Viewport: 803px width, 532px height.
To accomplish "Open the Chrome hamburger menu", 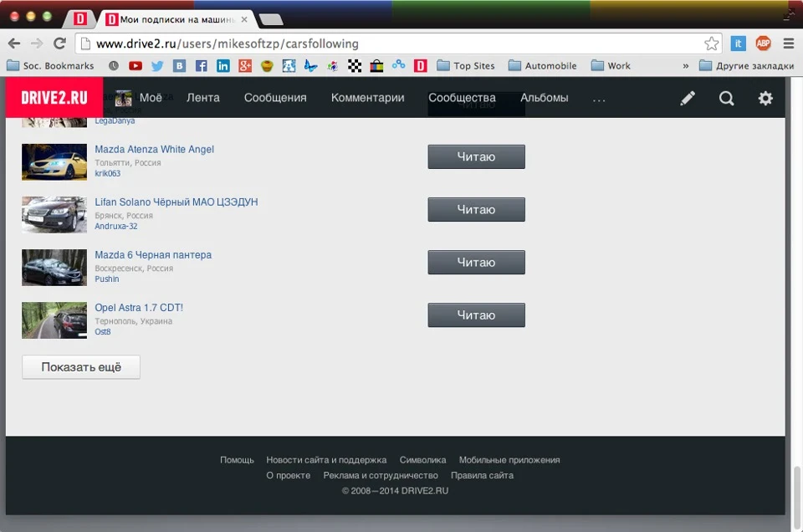I will (789, 43).
